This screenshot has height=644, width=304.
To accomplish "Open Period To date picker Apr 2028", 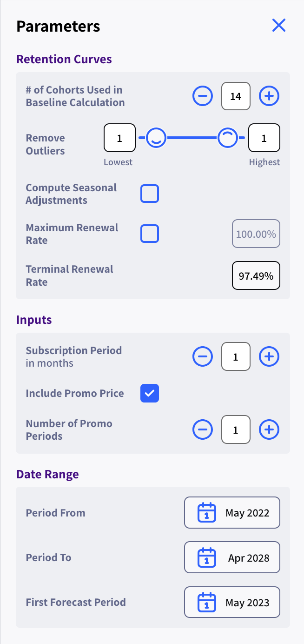I will [232, 557].
